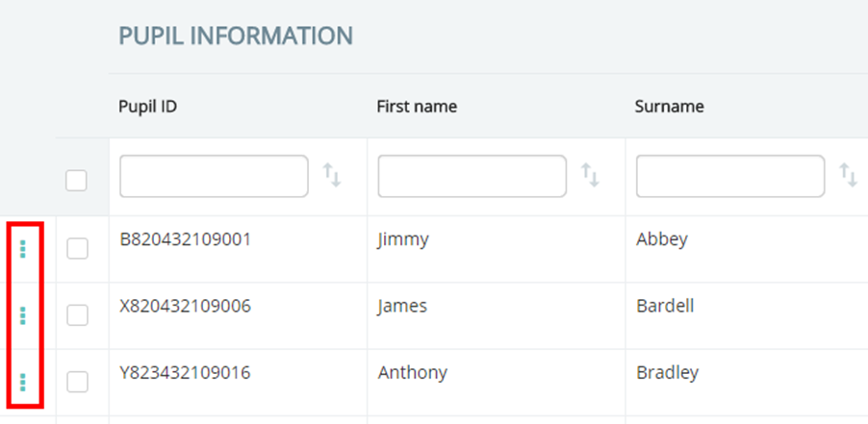868x424 pixels.
Task: Click the first name James cell
Action: [x=402, y=306]
